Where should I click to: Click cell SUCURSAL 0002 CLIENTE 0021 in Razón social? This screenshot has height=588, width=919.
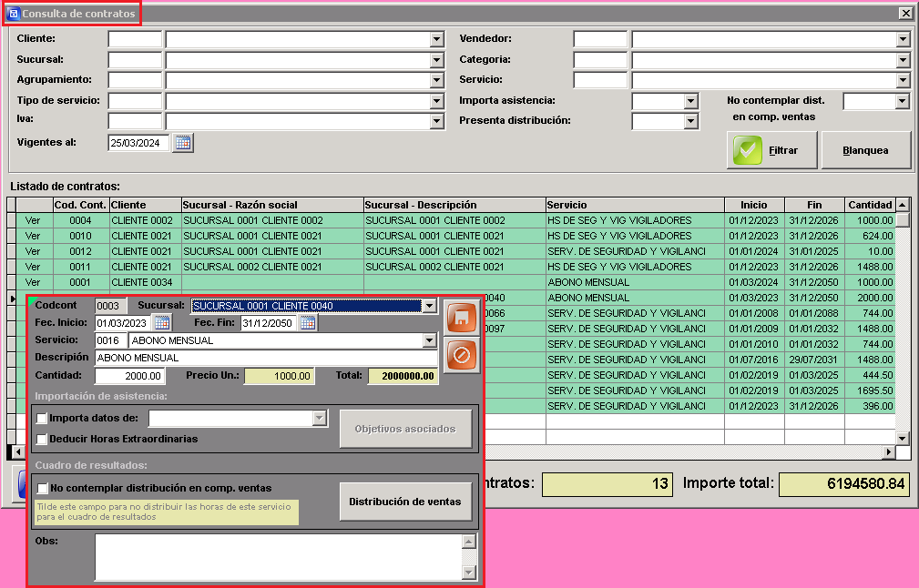272,267
